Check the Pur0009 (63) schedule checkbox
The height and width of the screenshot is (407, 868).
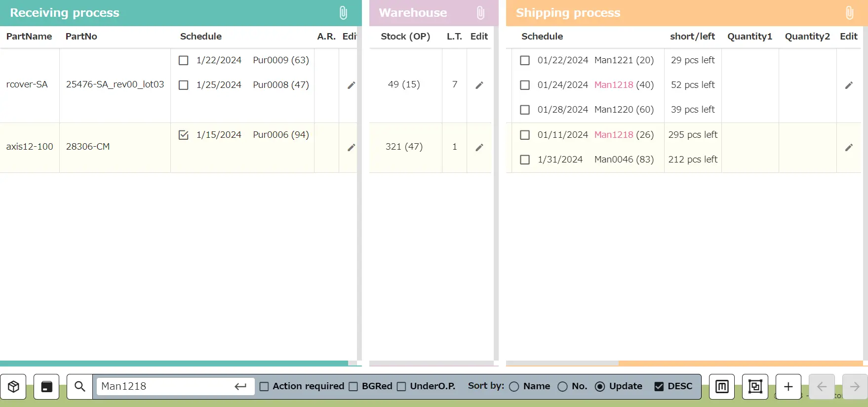(183, 60)
